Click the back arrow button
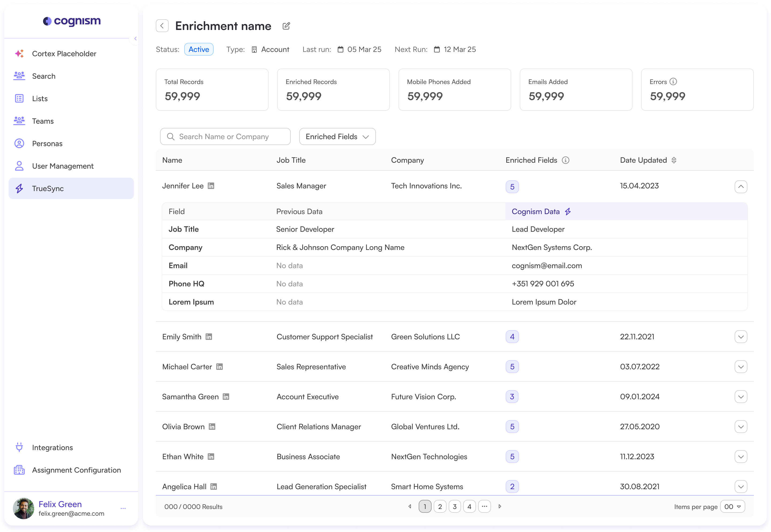This screenshot has height=532, width=771. tap(162, 26)
